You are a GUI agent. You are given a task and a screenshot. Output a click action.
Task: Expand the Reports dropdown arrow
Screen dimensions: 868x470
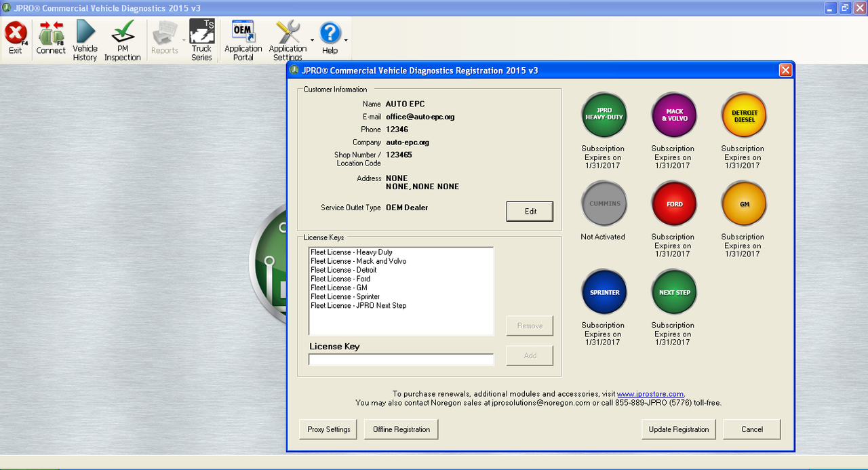coord(183,40)
